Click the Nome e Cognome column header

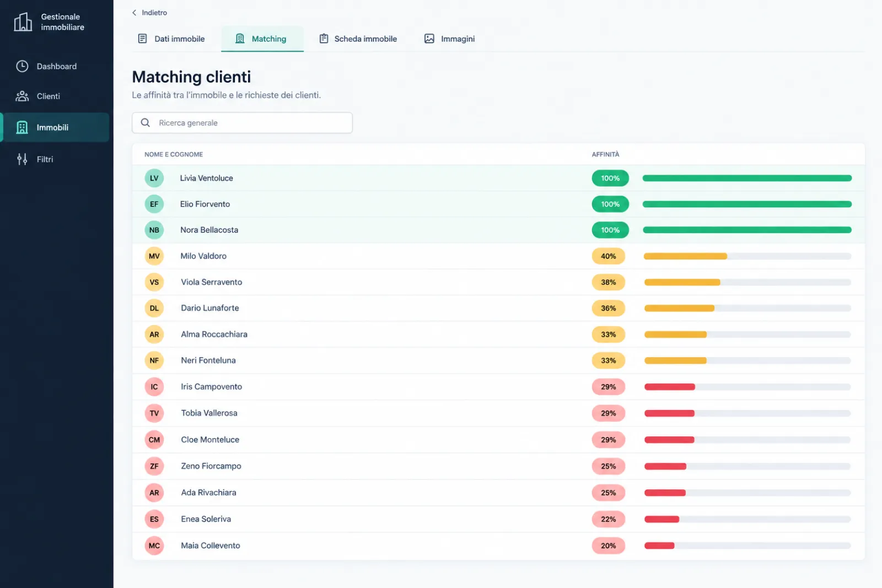coord(174,154)
